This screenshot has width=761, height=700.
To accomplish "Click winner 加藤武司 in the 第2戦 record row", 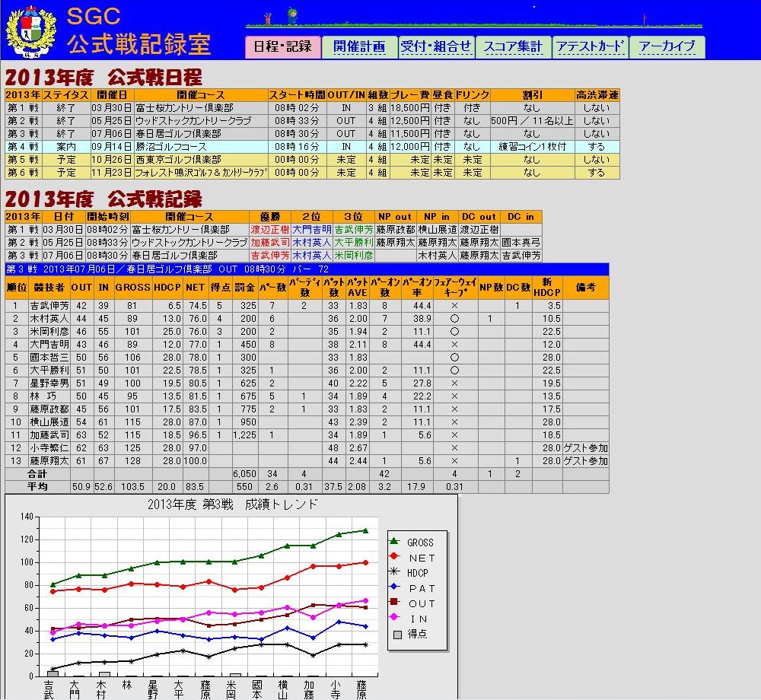I will (x=269, y=243).
